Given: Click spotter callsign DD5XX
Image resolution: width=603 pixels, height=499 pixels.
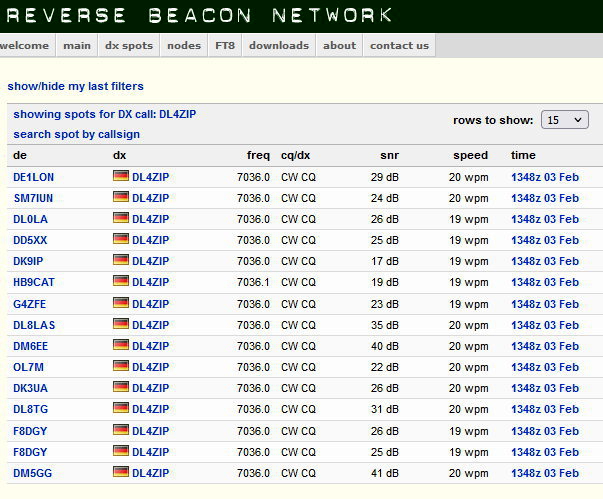Looking at the screenshot, I should pos(30,240).
